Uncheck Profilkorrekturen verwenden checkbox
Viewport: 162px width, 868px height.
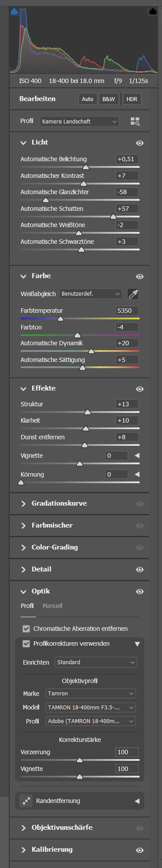coord(26,644)
